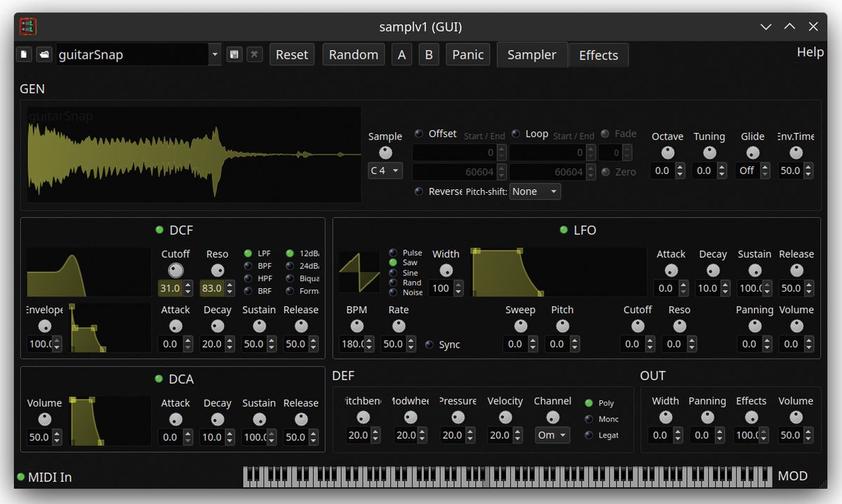
Task: Open the Pitch-shift dropdown set to None
Action: [x=535, y=191]
